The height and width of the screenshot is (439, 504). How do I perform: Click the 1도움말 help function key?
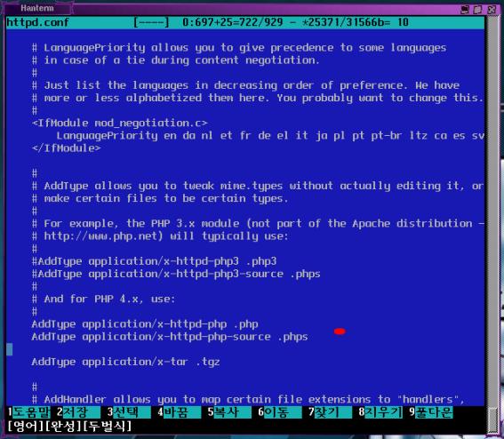[x=28, y=412]
